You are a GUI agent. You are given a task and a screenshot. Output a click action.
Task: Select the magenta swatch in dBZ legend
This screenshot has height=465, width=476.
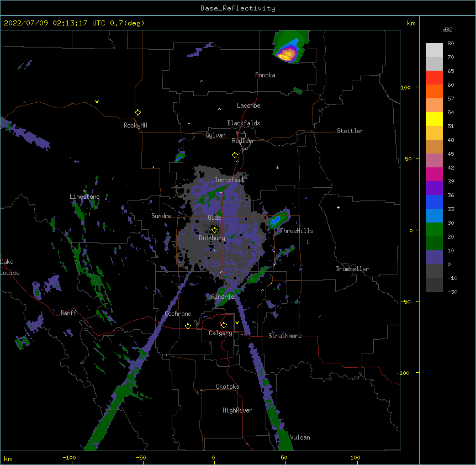coord(434,174)
